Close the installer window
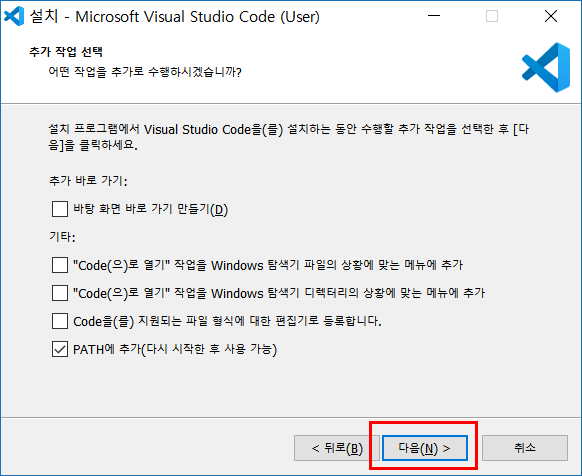 tap(551, 16)
